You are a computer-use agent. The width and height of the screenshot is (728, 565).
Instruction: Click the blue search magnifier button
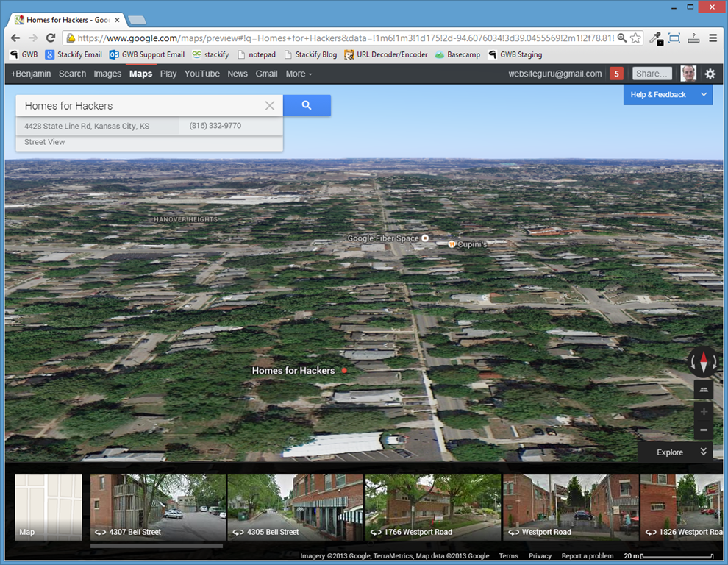click(x=307, y=105)
